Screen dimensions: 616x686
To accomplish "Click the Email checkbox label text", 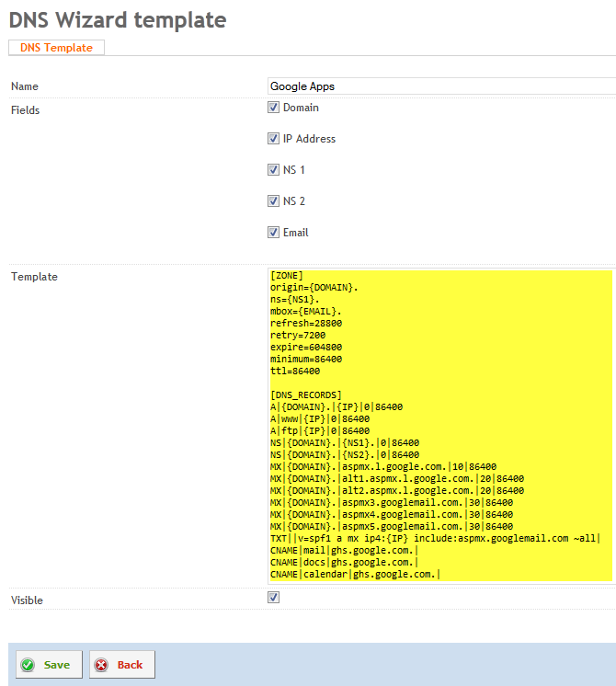I will [x=296, y=233].
